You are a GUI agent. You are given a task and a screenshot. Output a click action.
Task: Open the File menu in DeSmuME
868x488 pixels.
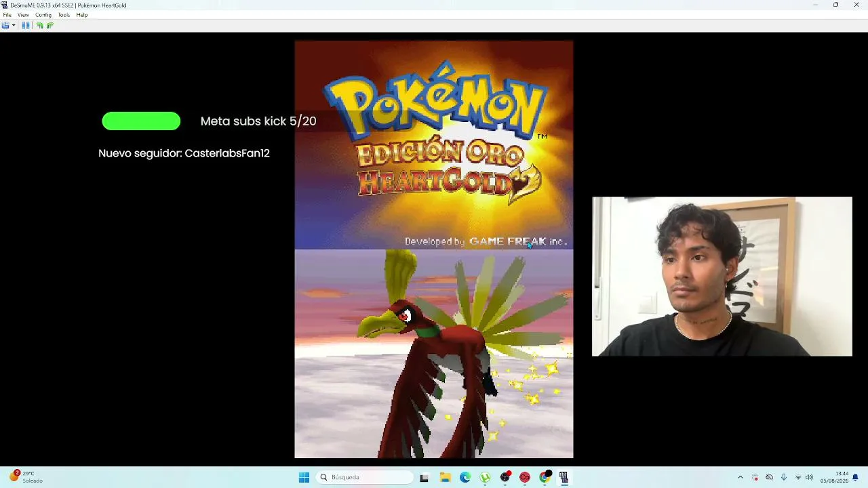(7, 15)
